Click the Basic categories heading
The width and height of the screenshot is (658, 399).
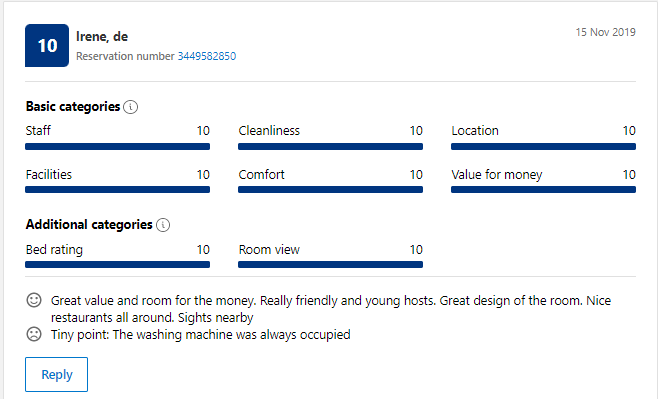pyautogui.click(x=73, y=107)
